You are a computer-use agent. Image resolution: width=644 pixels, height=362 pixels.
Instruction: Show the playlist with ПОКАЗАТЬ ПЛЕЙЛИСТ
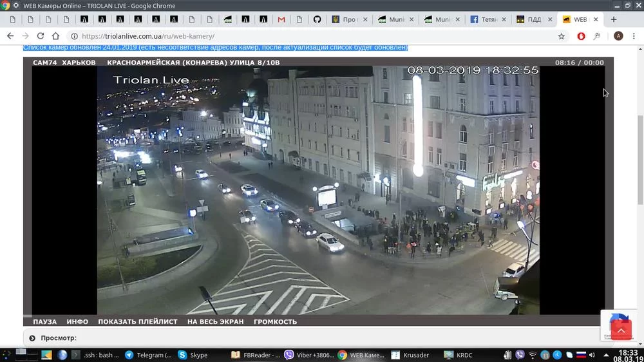pyautogui.click(x=137, y=322)
